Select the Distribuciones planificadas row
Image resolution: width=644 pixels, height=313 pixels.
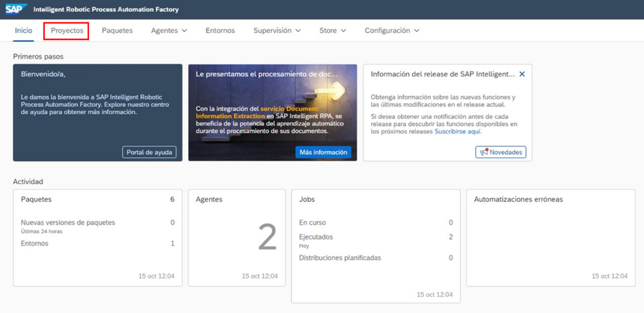(x=376, y=258)
